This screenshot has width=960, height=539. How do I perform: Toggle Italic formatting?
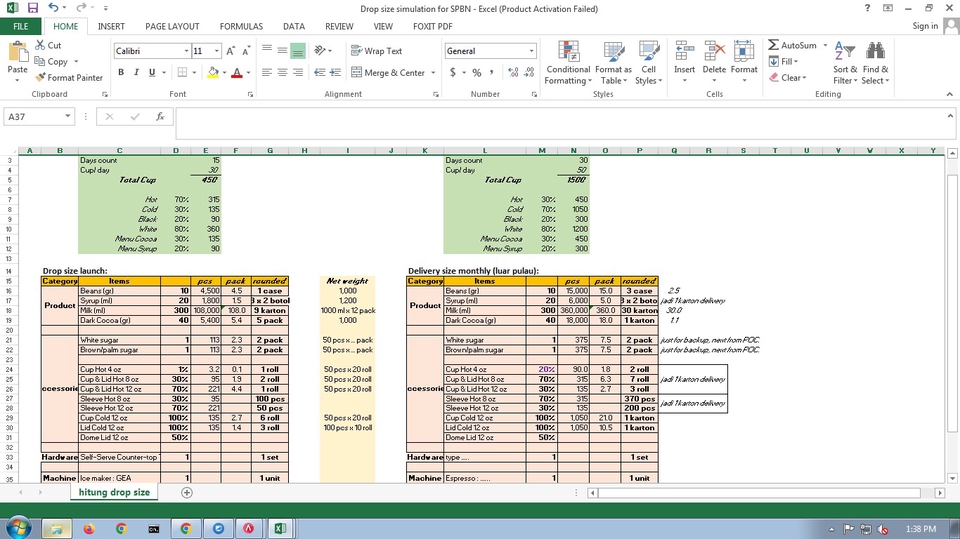pyautogui.click(x=136, y=72)
